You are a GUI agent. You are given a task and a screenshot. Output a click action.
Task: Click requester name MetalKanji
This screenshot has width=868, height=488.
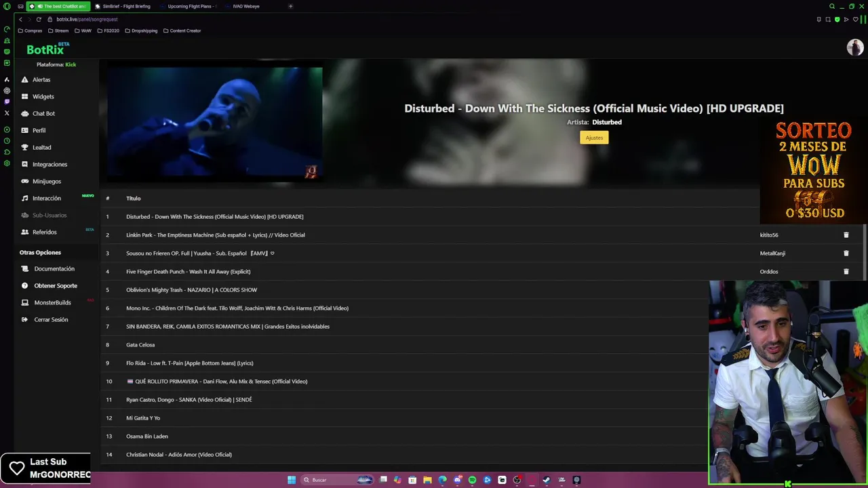(772, 253)
